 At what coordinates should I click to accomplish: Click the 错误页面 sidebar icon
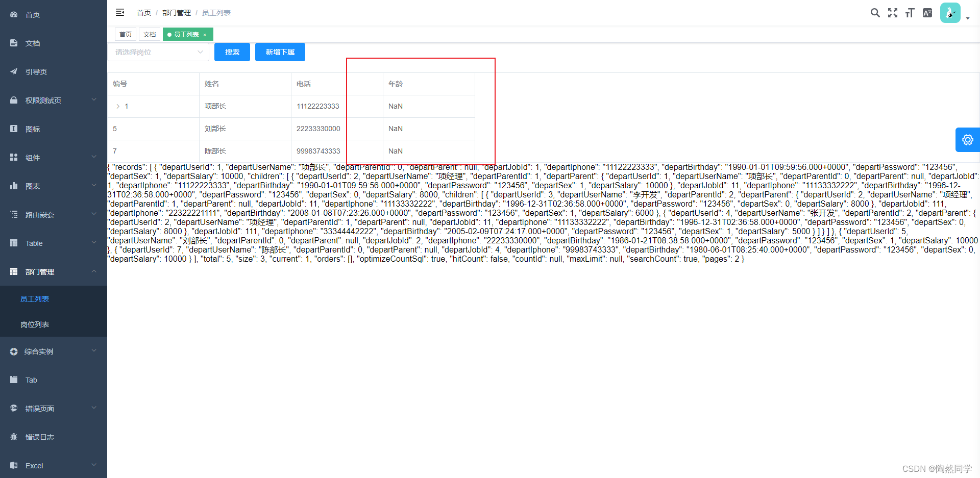(x=14, y=408)
